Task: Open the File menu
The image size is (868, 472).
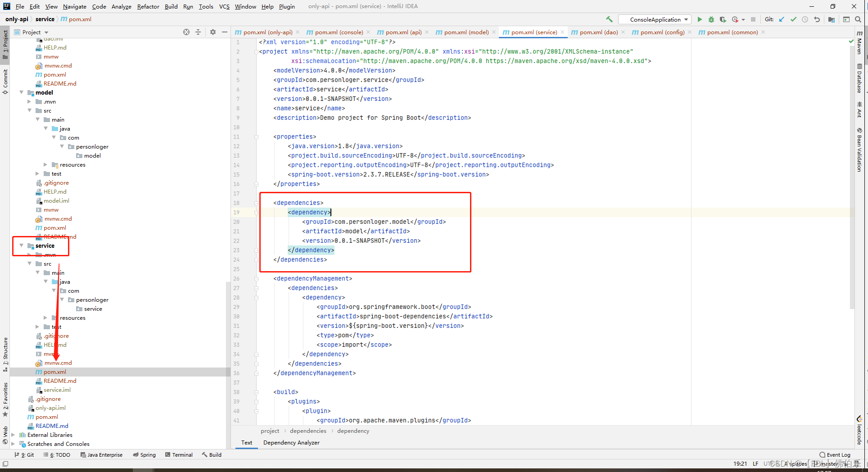Action: pyautogui.click(x=20, y=6)
